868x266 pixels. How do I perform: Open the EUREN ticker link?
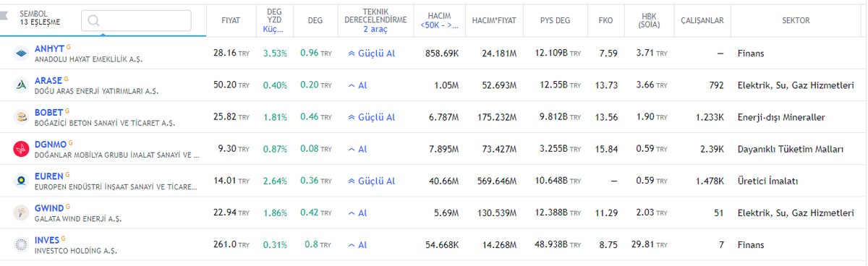click(50, 176)
